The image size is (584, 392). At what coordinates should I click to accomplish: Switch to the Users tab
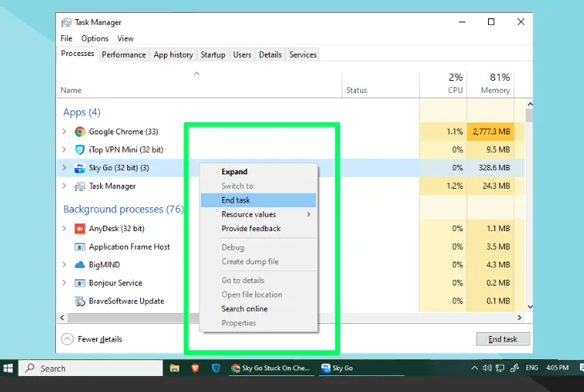click(242, 54)
